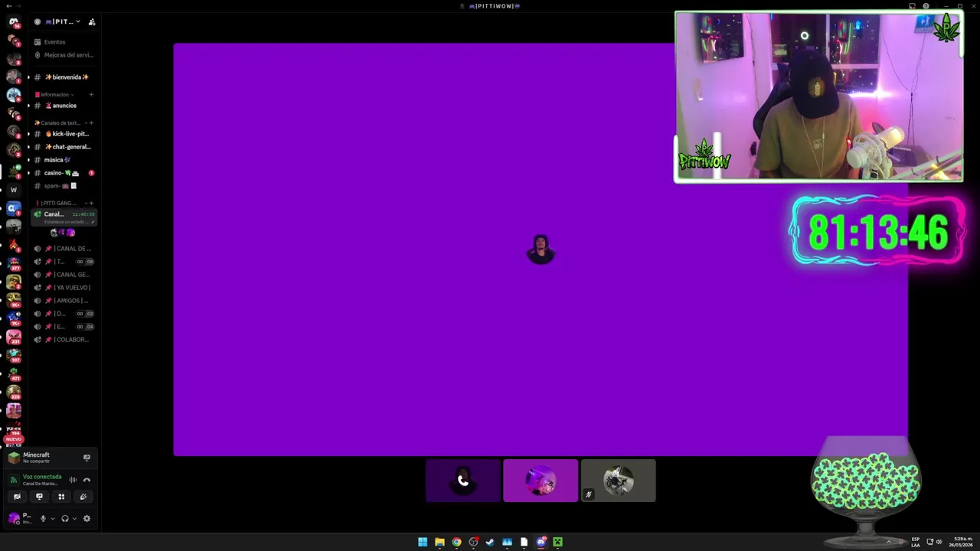Start screen share from voice panel
980x551 pixels.
pos(39,497)
